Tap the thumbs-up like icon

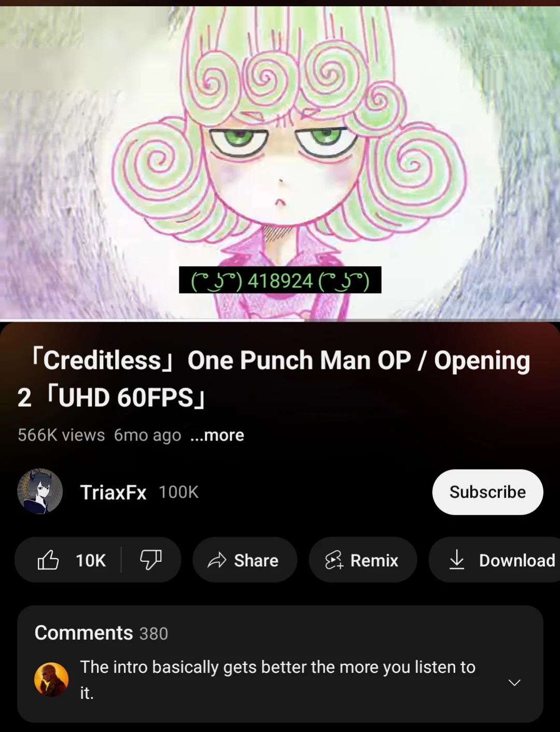click(x=48, y=560)
